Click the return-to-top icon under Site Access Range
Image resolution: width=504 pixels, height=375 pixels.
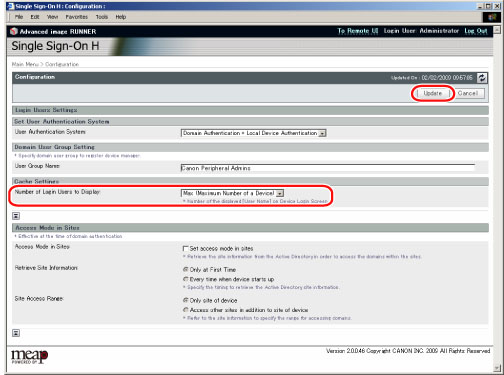click(x=16, y=333)
